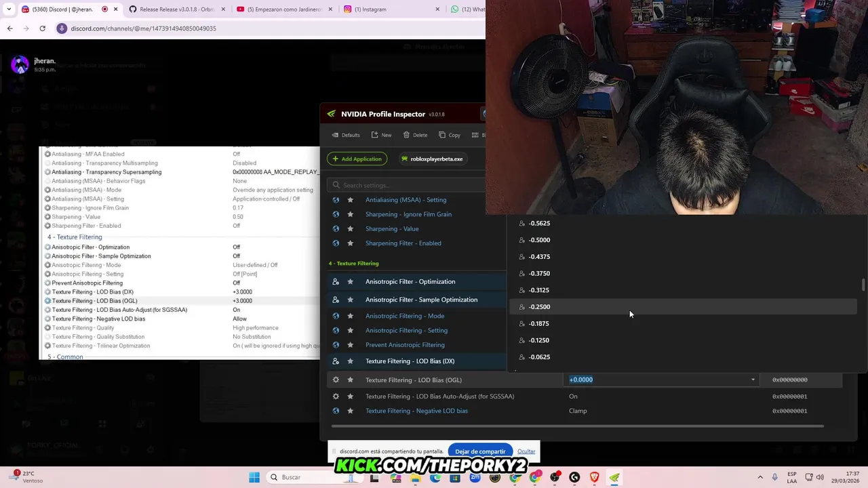Click user icon beside Texture Filtering - LOD Bias (DX)
This screenshot has height=488, width=868.
click(336, 361)
